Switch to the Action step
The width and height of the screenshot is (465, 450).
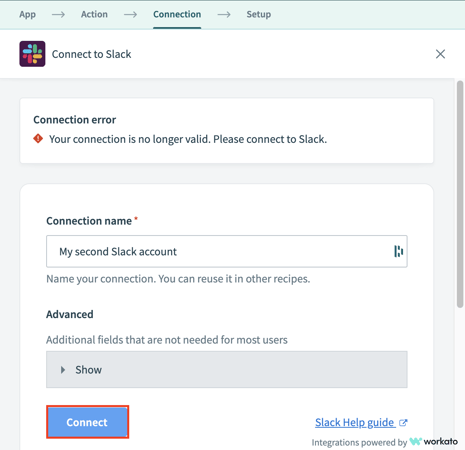94,14
